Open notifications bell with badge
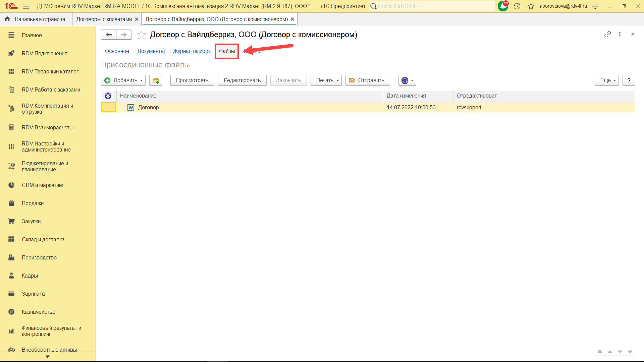The width and height of the screenshot is (644, 362). (x=502, y=6)
